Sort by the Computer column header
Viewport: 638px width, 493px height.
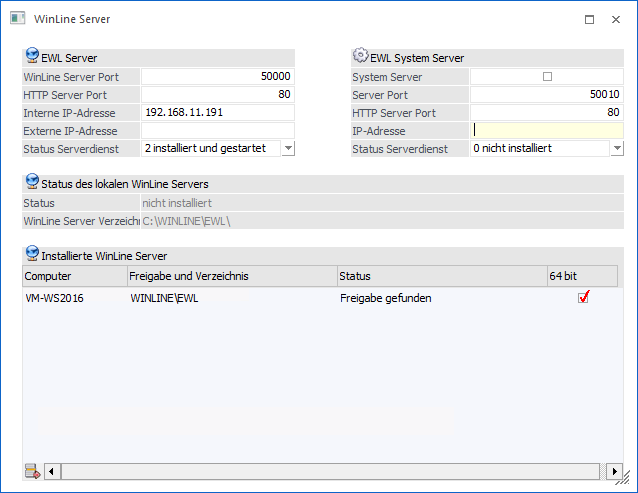(x=74, y=275)
